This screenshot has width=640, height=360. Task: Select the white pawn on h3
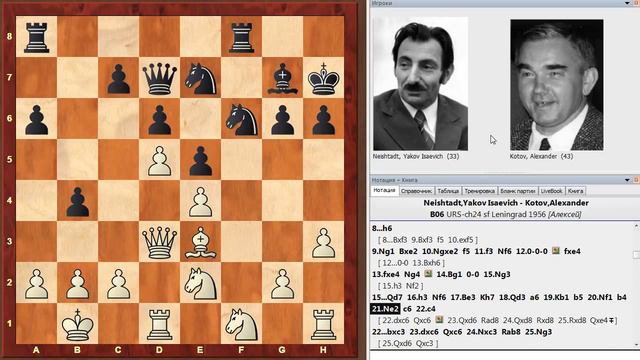pyautogui.click(x=323, y=242)
